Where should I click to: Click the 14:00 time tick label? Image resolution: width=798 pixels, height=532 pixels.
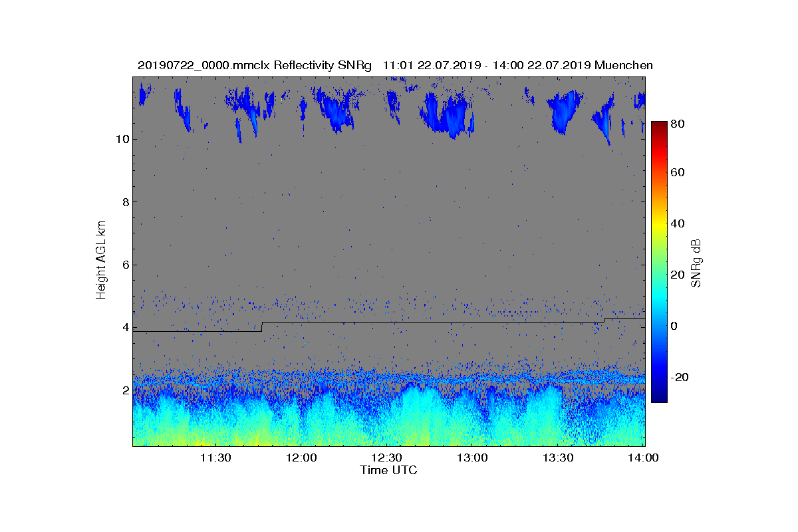[x=643, y=458]
